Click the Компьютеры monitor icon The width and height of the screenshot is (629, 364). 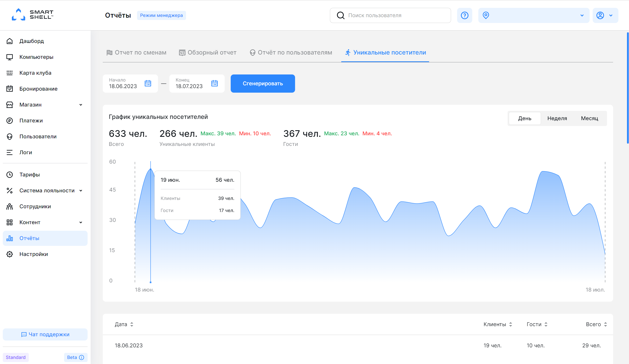click(10, 57)
